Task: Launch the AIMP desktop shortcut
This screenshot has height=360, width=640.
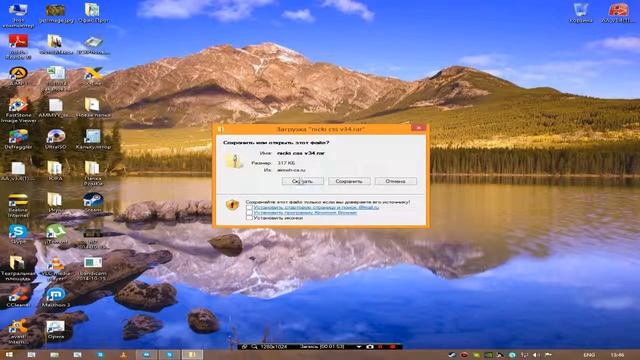Action: click(x=18, y=76)
